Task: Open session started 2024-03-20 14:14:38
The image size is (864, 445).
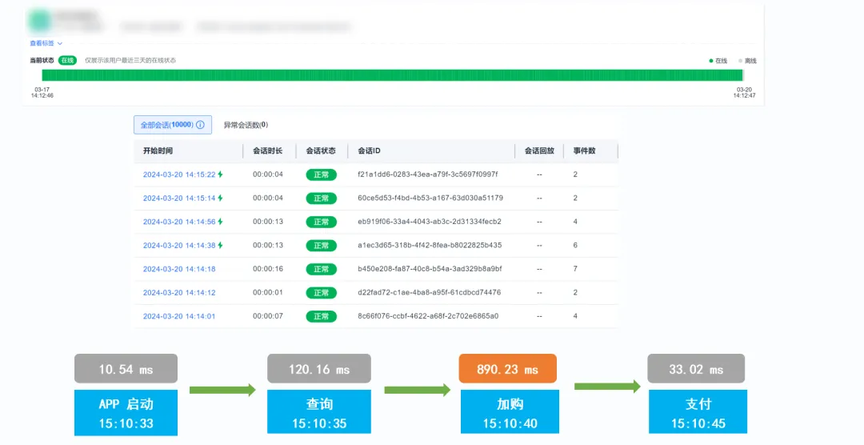Action: [x=179, y=246]
